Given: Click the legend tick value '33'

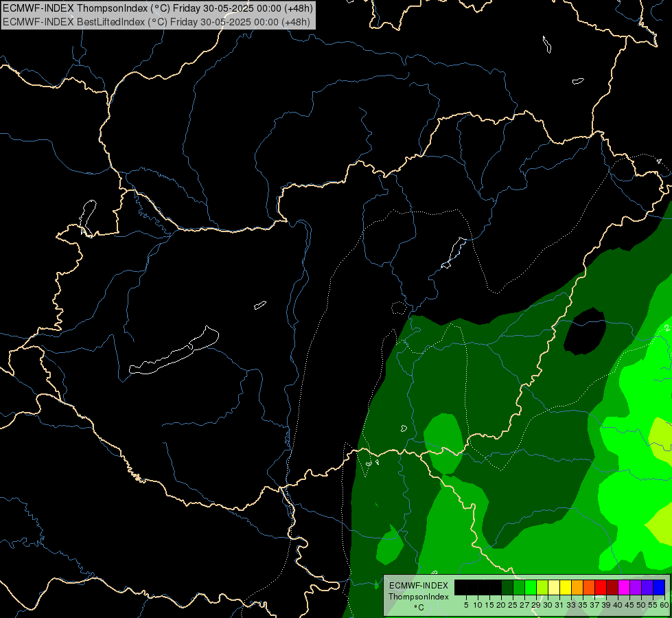Looking at the screenshot, I should coord(571,605).
